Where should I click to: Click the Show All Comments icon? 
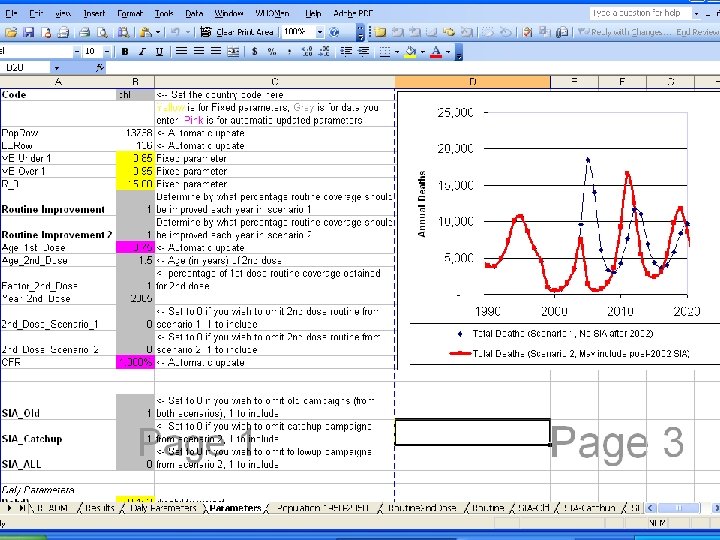pos(449,32)
